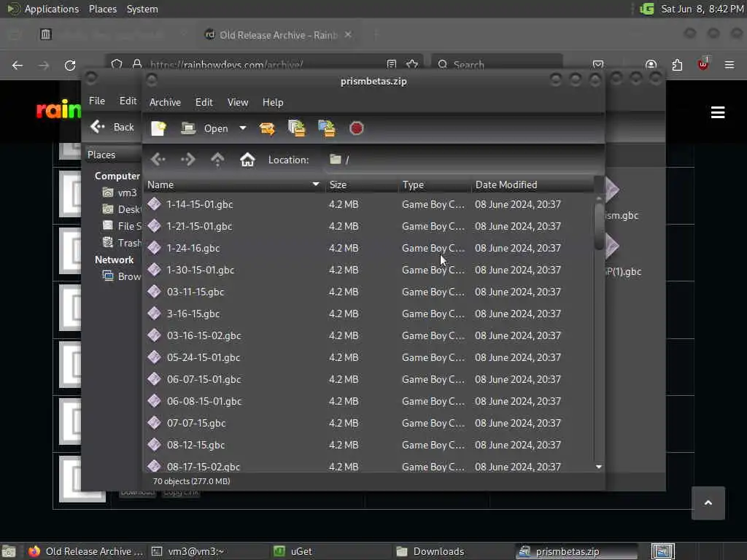747x560 pixels.
Task: Open archive manager Edit menu
Action: (204, 102)
